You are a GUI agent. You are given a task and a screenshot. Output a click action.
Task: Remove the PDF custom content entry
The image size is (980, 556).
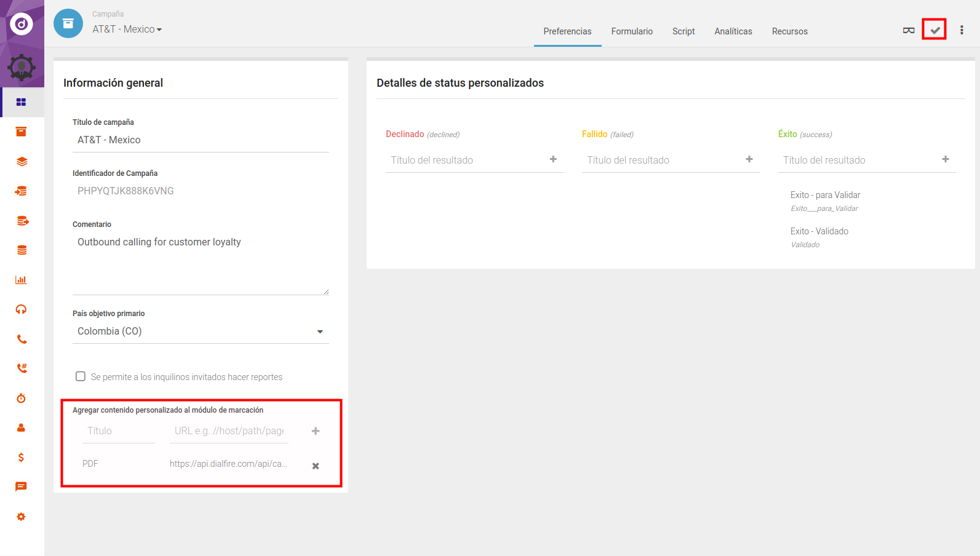[316, 466]
